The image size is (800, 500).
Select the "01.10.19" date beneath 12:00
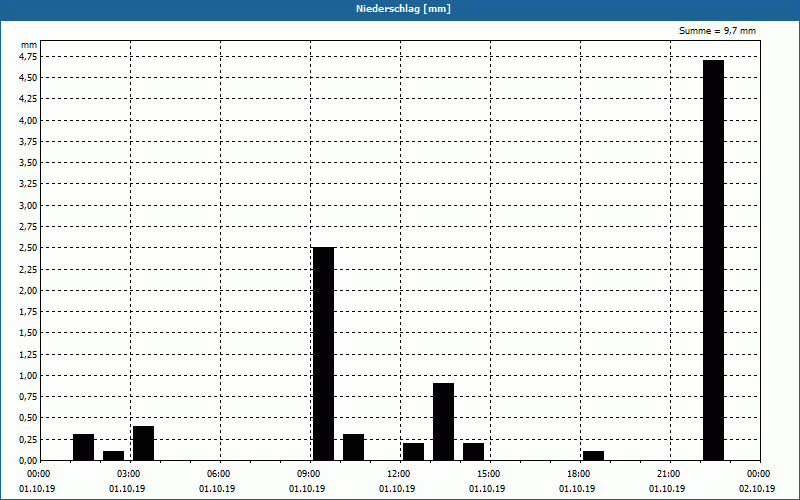coord(397,489)
